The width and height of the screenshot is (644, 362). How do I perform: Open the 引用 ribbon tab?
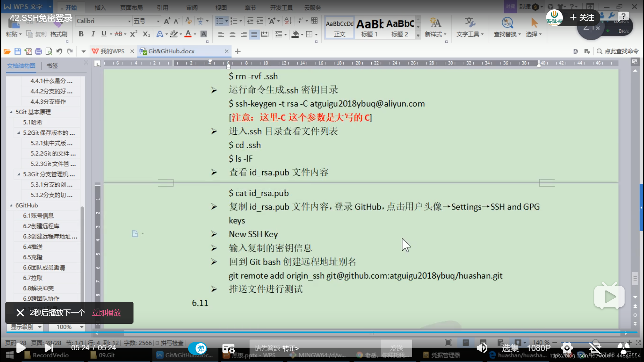(163, 7)
